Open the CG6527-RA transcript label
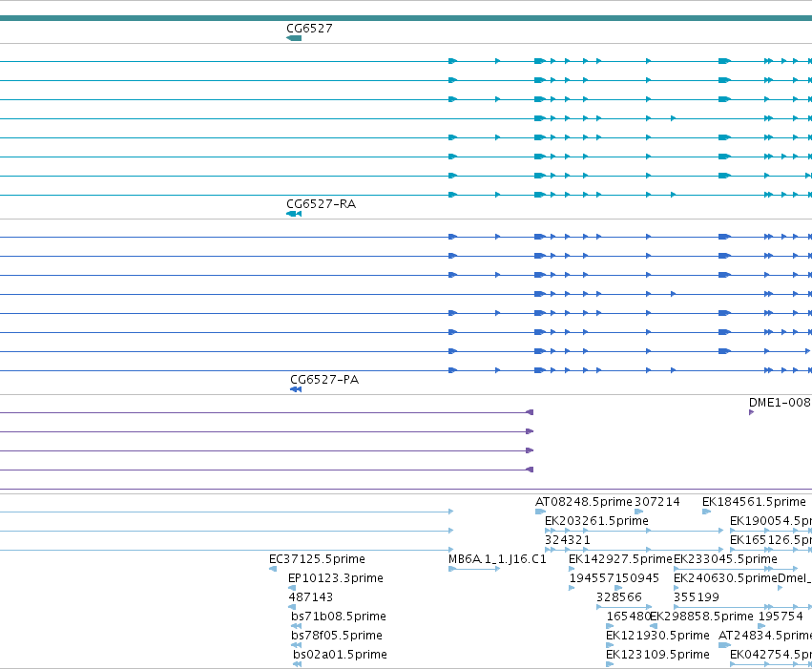The image size is (812, 669). (x=321, y=204)
